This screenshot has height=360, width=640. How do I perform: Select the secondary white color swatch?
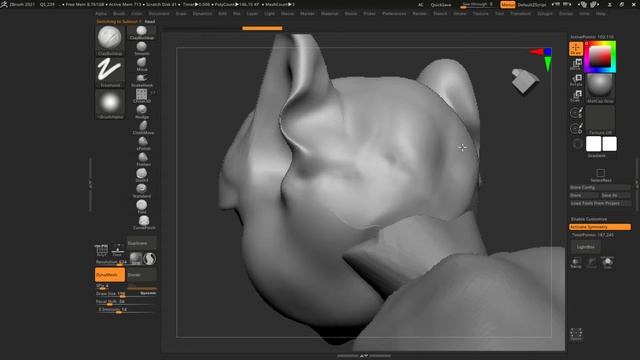coord(609,144)
